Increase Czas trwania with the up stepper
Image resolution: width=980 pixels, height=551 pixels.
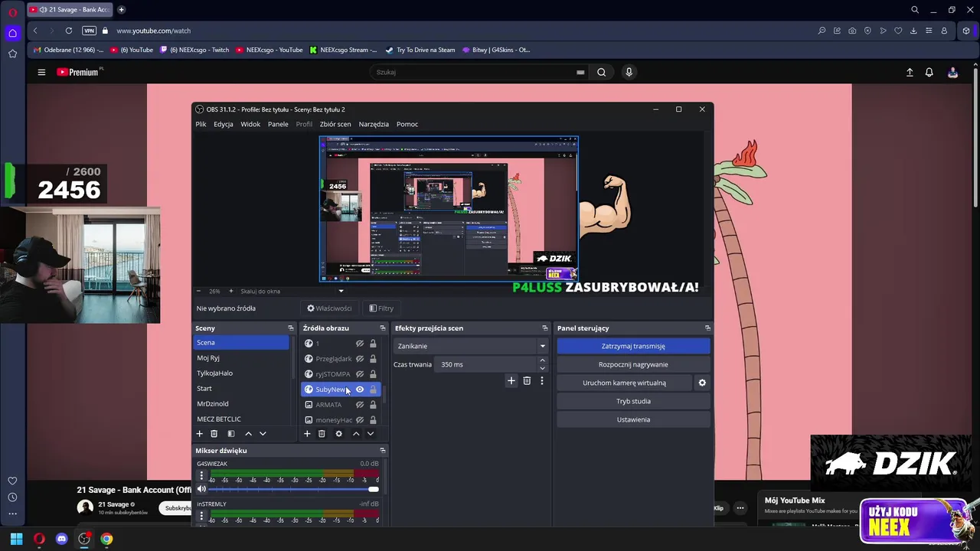(542, 360)
